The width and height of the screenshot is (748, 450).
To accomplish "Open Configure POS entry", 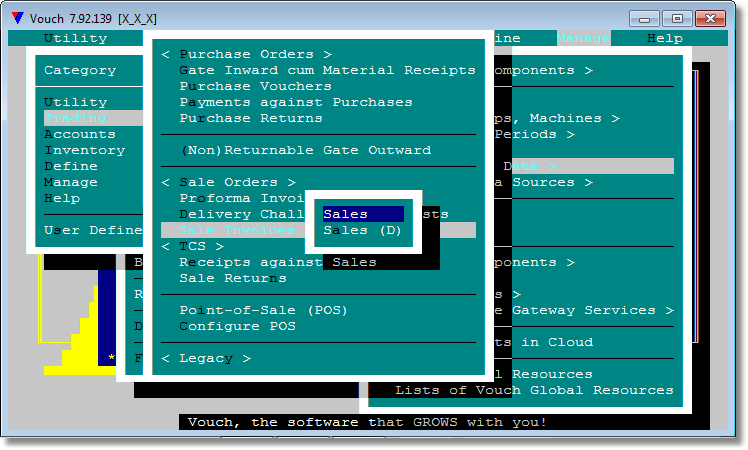I will click(x=237, y=326).
